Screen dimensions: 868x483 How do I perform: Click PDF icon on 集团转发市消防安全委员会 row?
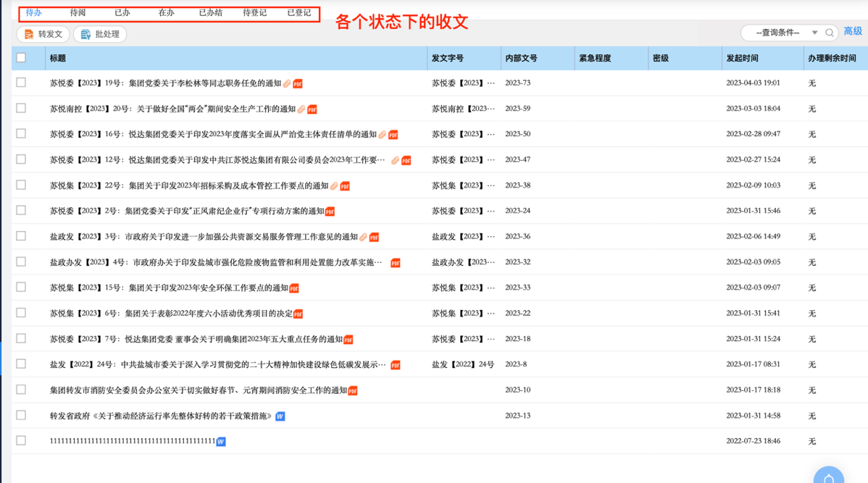tap(353, 391)
